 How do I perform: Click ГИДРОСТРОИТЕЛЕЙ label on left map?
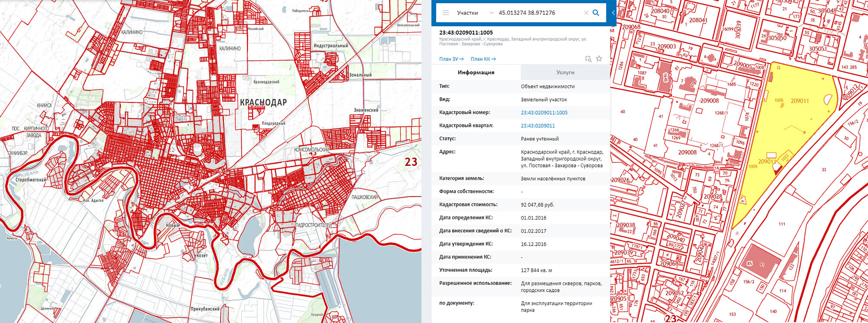pos(314,225)
